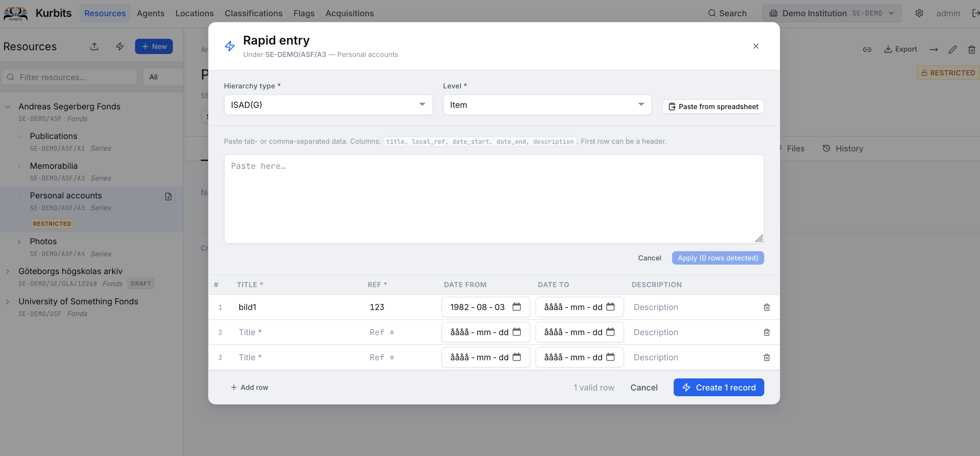Click the textarea resize handle
Viewport: 980px width, 456px height.
click(759, 239)
